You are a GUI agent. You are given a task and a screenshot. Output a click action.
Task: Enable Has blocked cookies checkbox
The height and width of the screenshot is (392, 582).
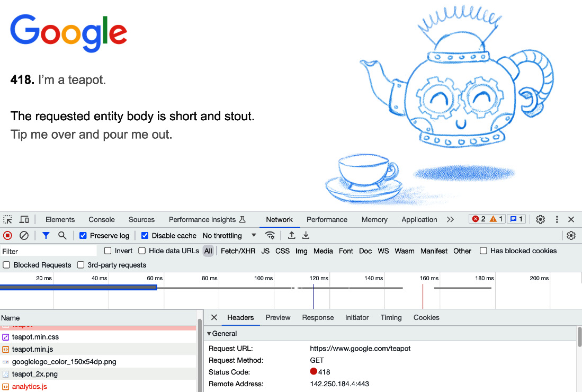[483, 251]
